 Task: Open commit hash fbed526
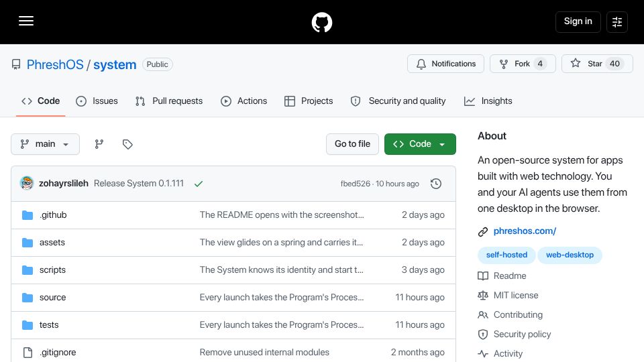(356, 184)
